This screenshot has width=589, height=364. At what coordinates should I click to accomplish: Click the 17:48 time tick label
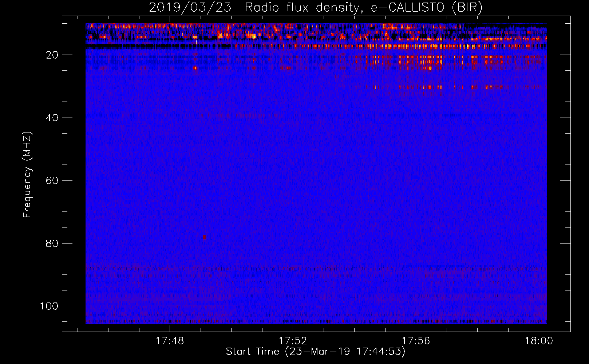(170, 341)
